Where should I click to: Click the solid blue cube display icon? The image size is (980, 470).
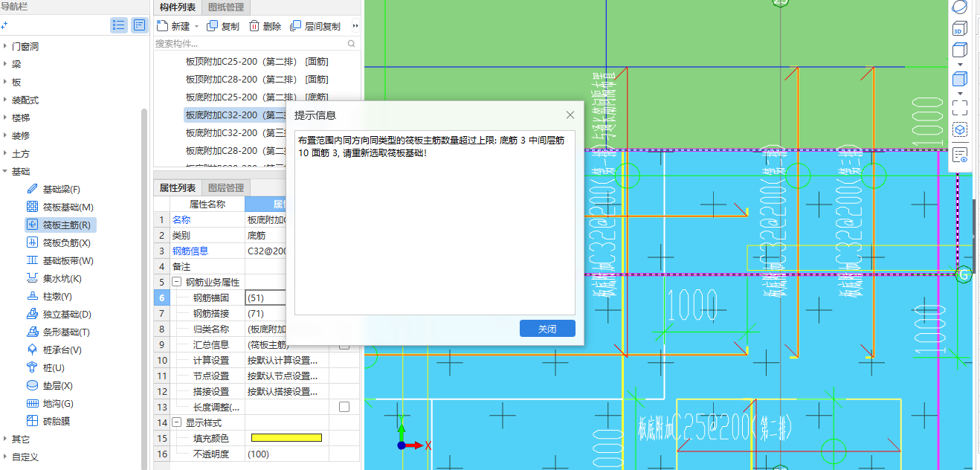click(x=960, y=79)
